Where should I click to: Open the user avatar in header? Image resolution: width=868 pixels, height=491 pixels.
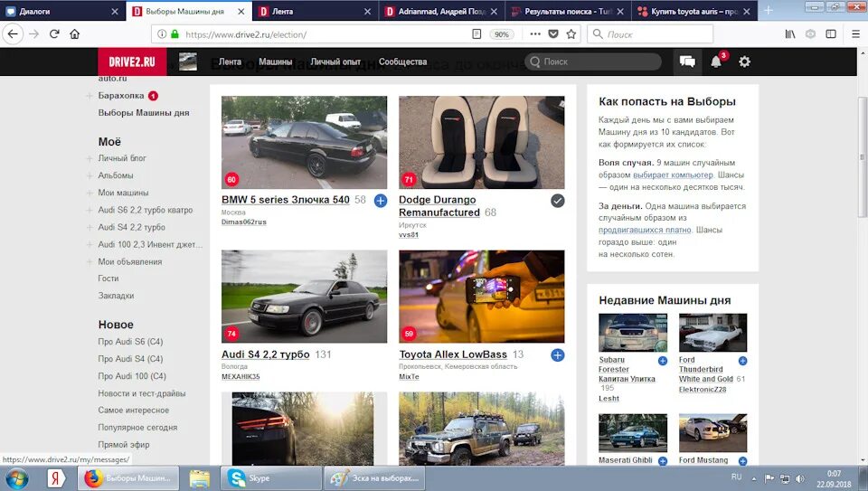188,61
